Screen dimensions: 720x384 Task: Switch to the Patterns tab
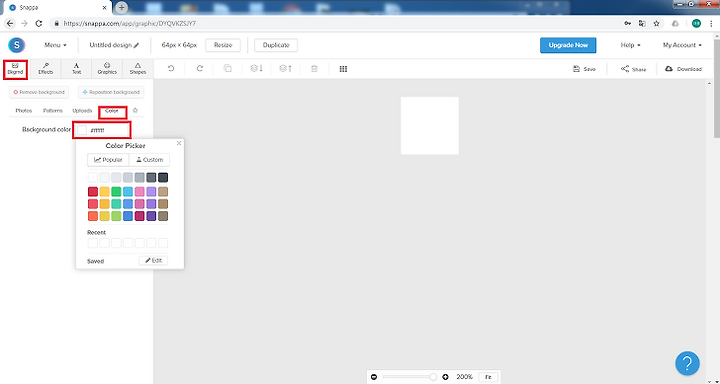(53, 111)
